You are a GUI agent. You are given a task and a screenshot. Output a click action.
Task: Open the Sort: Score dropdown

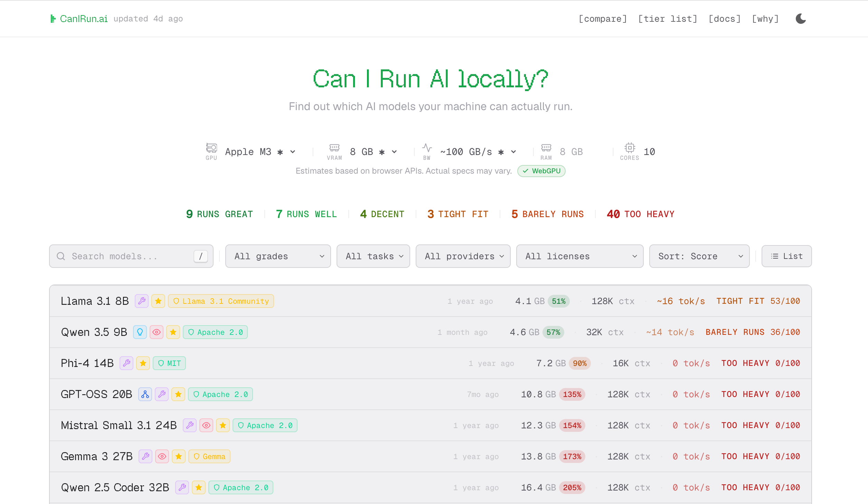click(699, 256)
